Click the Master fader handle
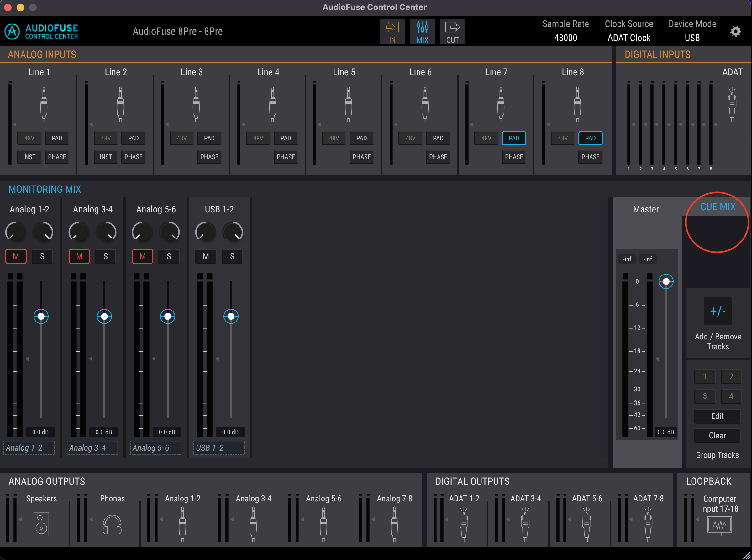Viewport: 752px width, 560px height. click(666, 281)
